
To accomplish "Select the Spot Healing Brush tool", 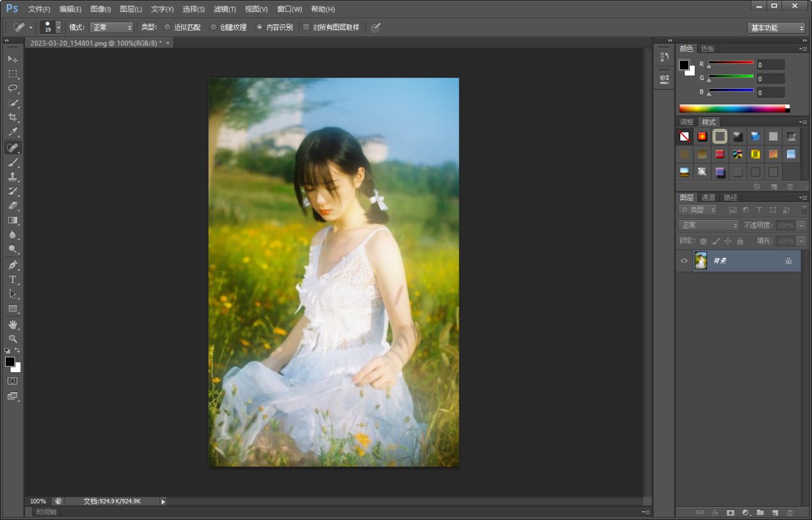I will pyautogui.click(x=12, y=148).
